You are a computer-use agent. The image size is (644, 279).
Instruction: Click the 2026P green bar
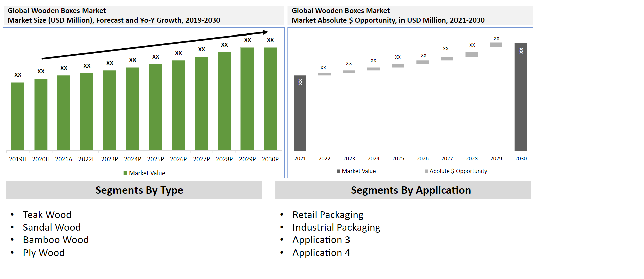pos(178,105)
